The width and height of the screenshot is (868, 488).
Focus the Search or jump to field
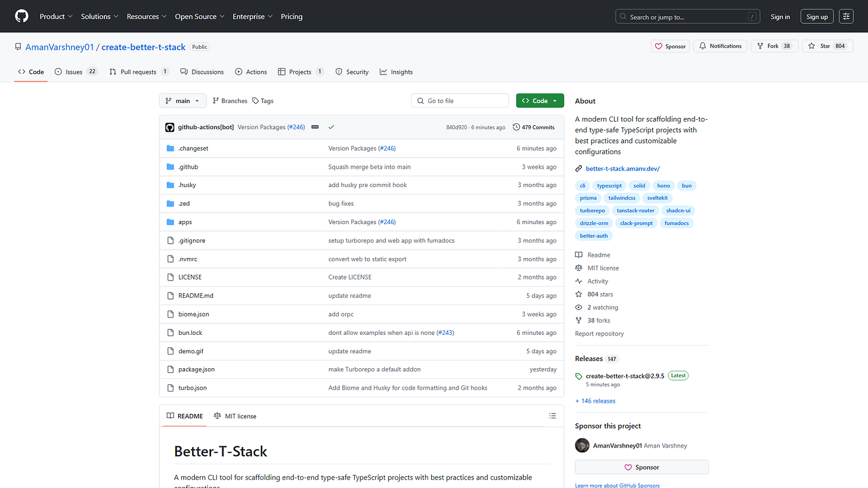point(687,17)
